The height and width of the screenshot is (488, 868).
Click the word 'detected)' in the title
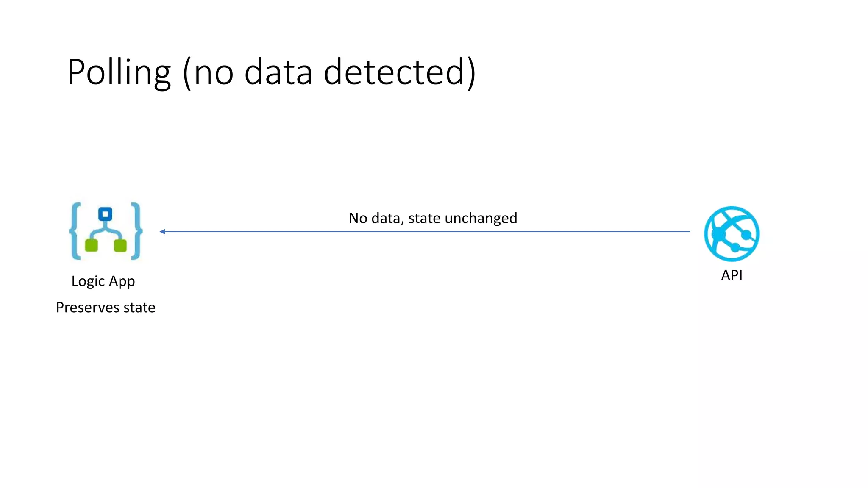pos(400,72)
